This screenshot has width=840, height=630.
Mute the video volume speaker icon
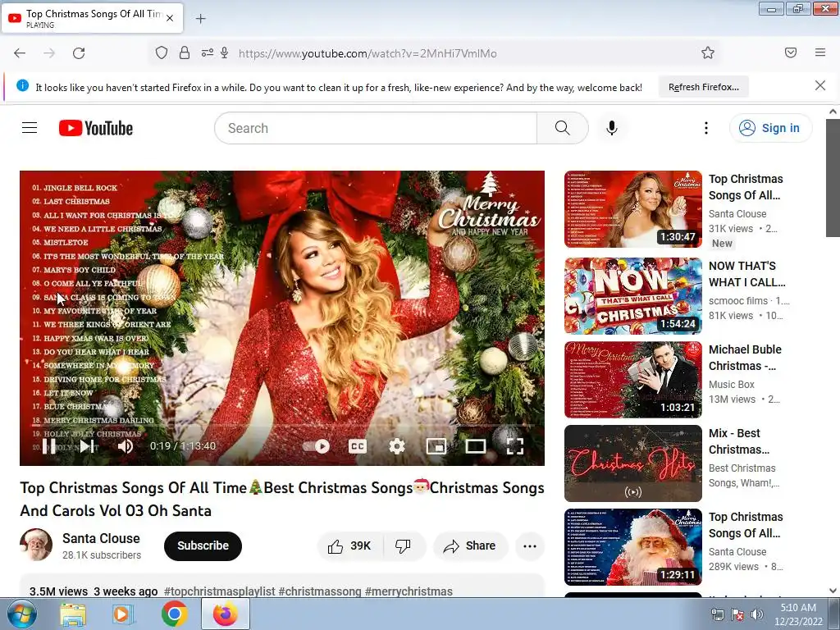125,446
